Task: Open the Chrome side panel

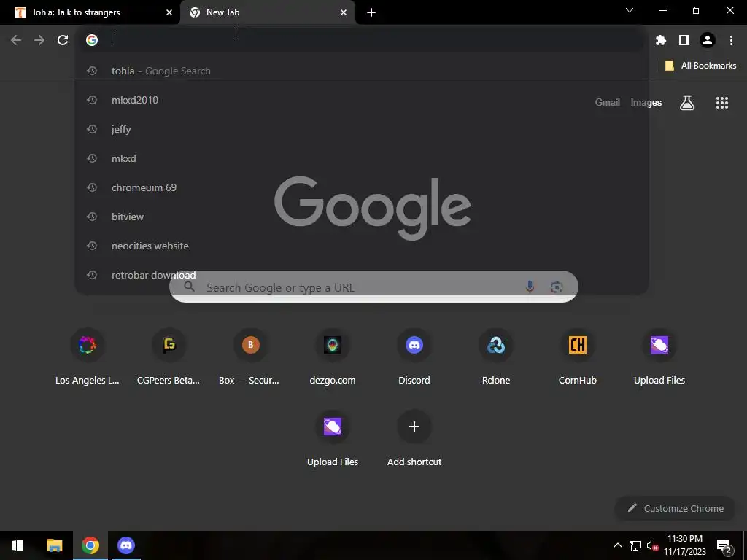Action: pyautogui.click(x=684, y=40)
